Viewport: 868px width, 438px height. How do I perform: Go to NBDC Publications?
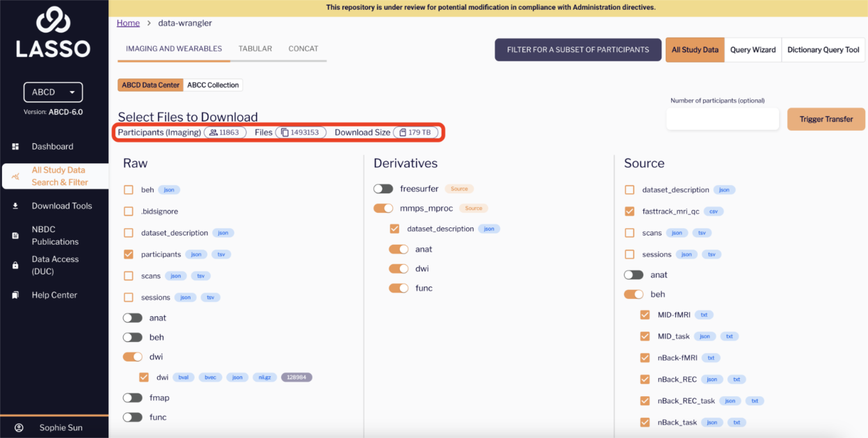pyautogui.click(x=55, y=236)
